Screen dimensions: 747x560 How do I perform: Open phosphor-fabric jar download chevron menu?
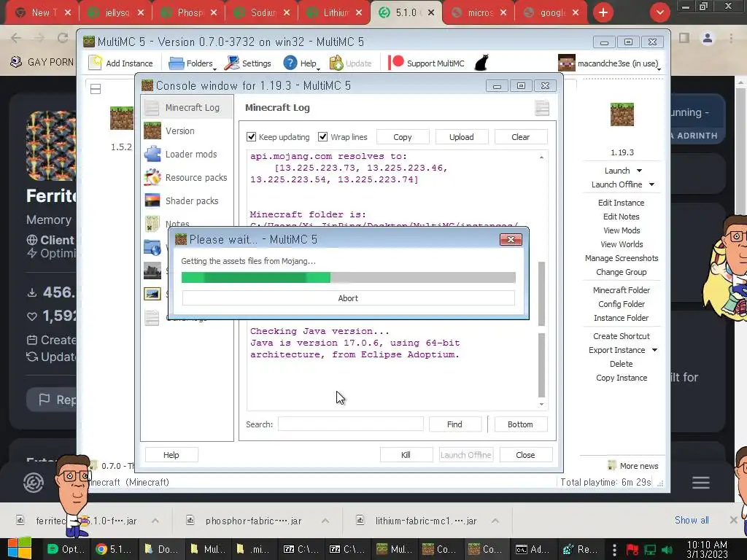coord(325,521)
